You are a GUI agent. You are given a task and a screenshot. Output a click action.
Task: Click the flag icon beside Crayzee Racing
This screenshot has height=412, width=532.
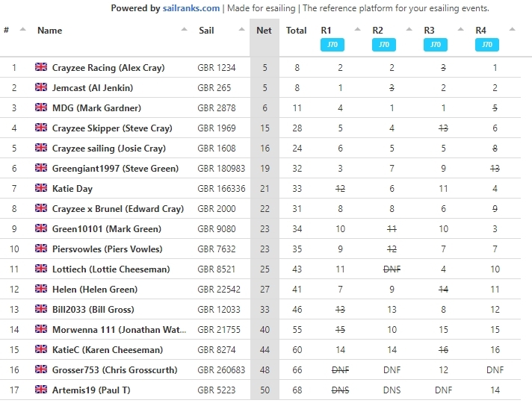pos(41,67)
